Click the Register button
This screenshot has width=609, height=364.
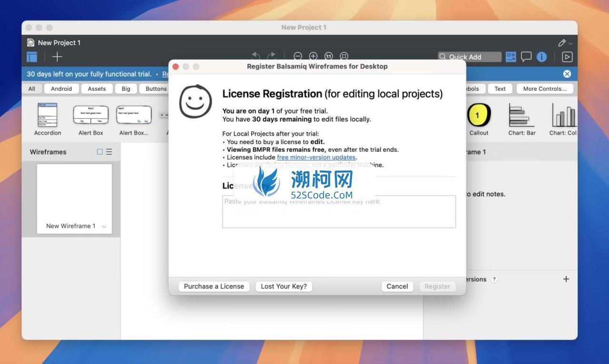[437, 287]
